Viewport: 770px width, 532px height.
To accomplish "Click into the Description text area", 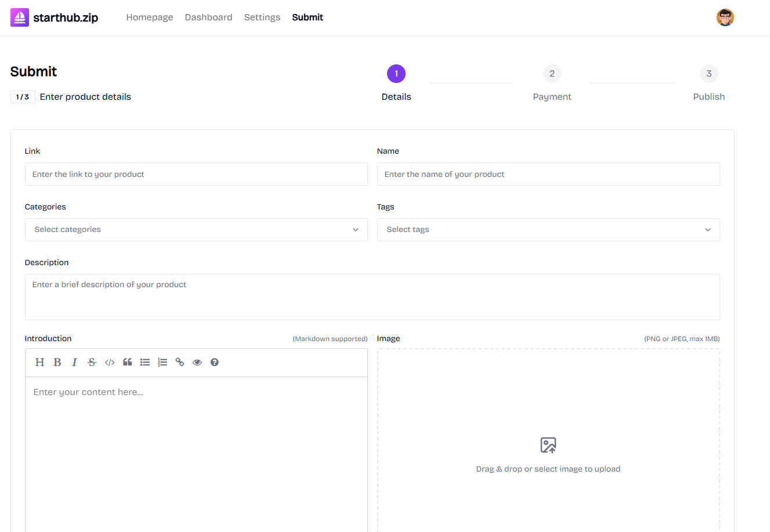I will click(x=373, y=297).
